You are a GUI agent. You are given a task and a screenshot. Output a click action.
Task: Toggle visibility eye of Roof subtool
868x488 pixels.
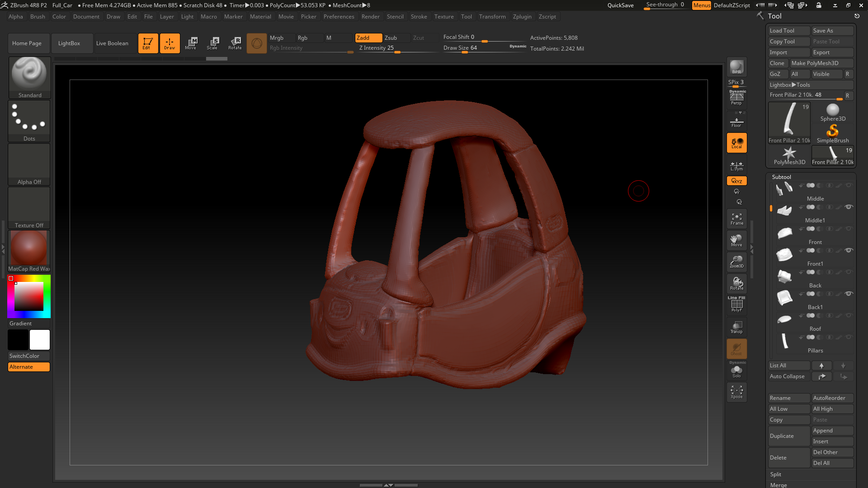849,315
